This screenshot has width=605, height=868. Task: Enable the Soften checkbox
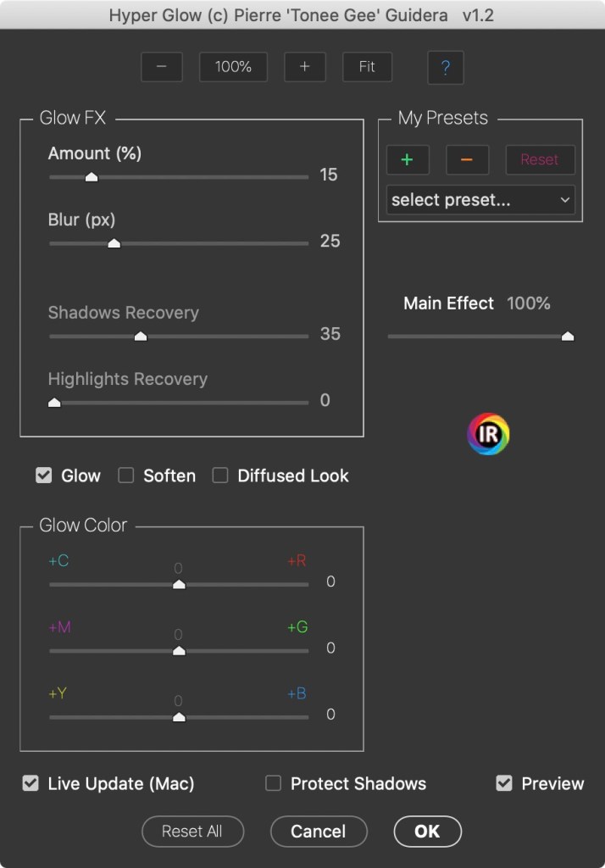[x=126, y=476]
